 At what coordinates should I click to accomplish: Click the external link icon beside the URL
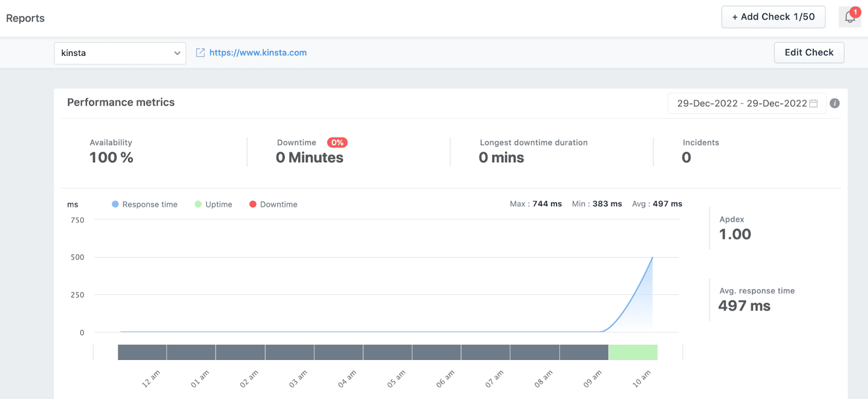[x=200, y=53]
